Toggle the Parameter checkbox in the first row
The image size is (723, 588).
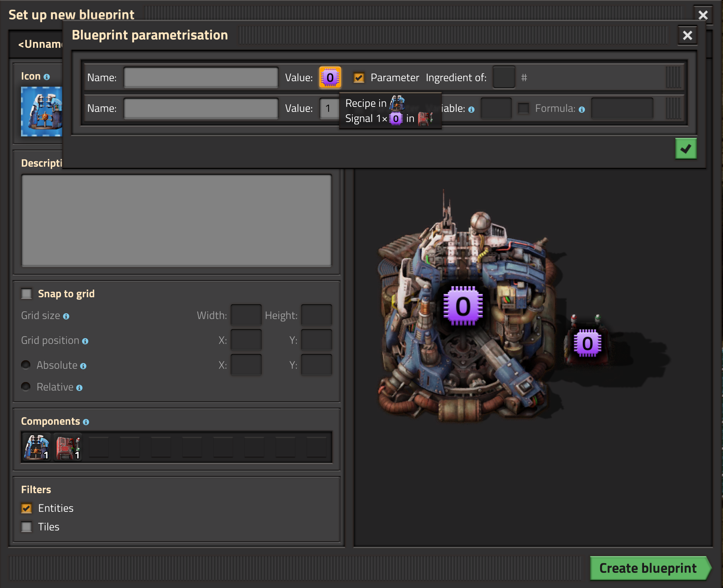point(359,78)
